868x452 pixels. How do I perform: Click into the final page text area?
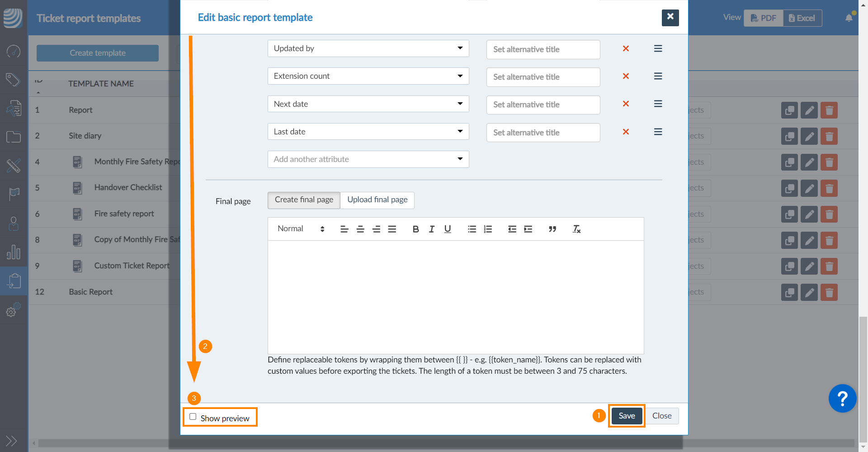coord(455,296)
